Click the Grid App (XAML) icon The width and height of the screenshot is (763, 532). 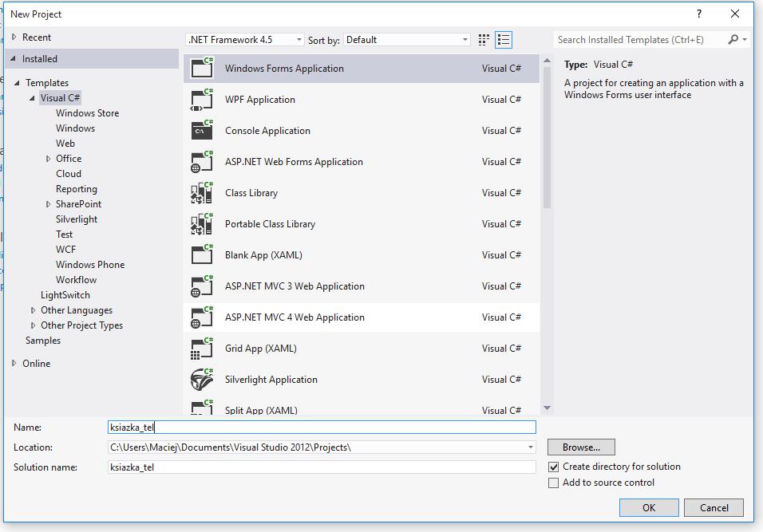202,349
